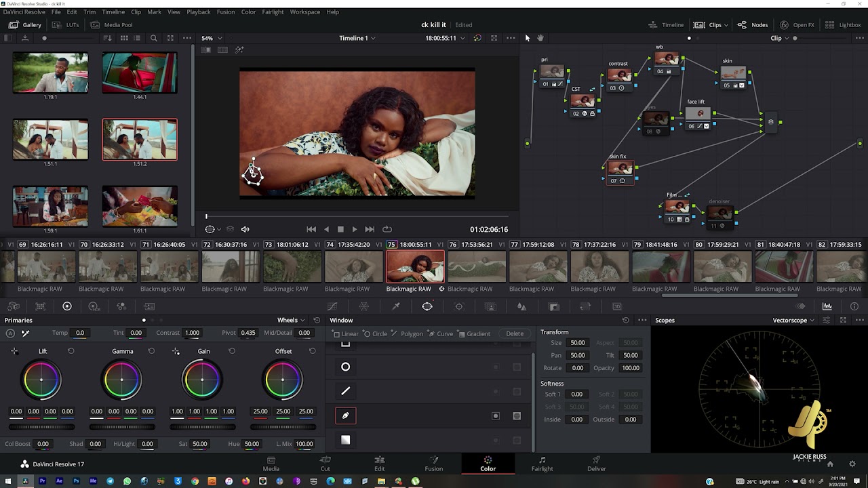Image resolution: width=868 pixels, height=488 pixels.
Task: Toggle auto balance in Primaries
Action: [x=10, y=333]
